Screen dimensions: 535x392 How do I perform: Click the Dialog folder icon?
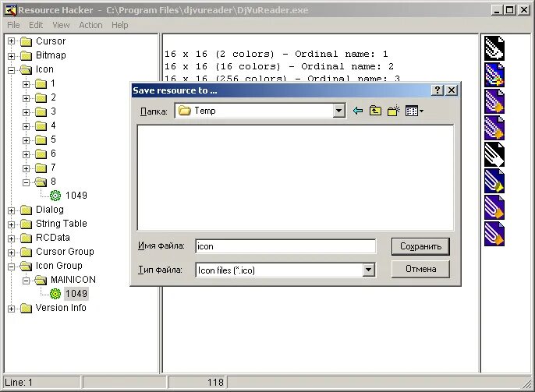pos(26,210)
